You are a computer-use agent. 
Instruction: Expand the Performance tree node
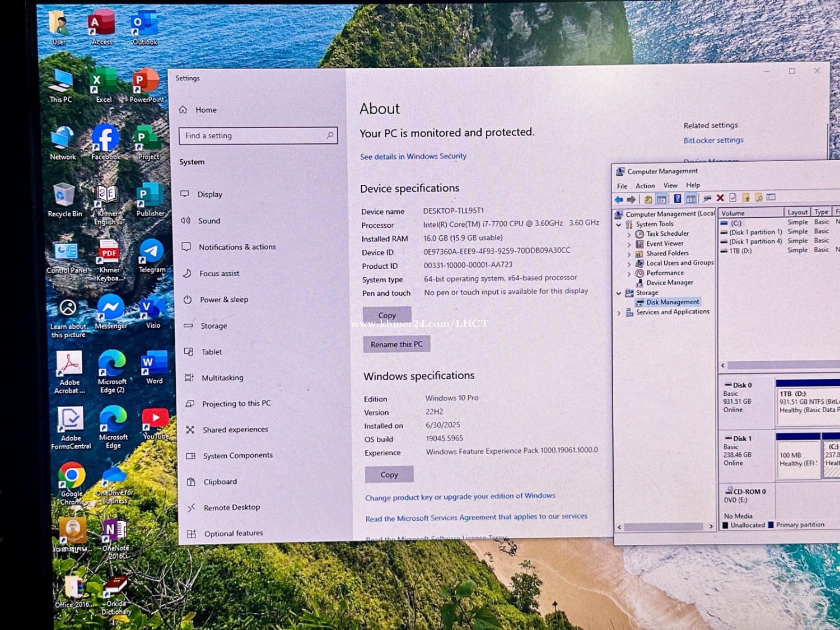(629, 274)
